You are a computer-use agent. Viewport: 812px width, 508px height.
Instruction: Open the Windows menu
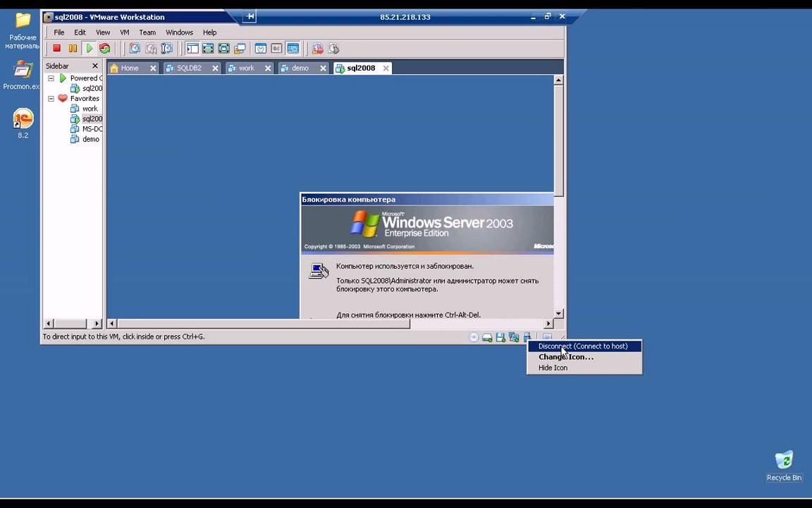click(179, 32)
